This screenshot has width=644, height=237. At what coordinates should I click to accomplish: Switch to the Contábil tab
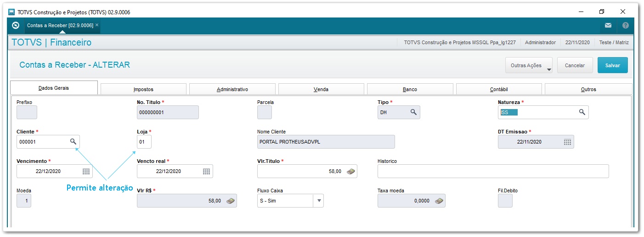499,89
